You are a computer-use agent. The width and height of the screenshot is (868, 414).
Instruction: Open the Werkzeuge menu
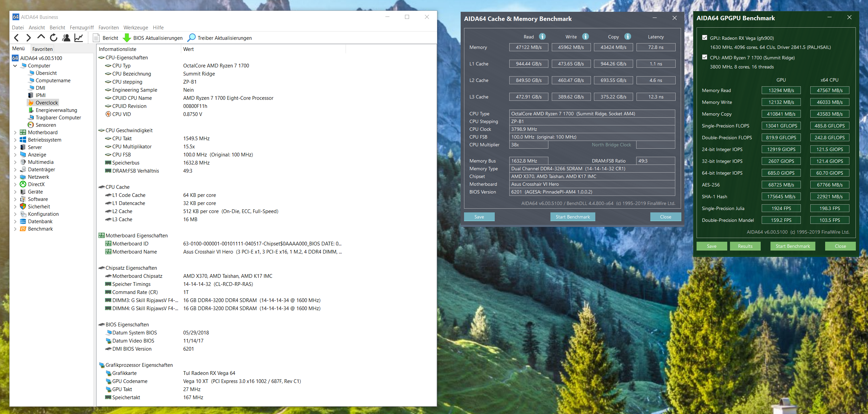click(136, 28)
